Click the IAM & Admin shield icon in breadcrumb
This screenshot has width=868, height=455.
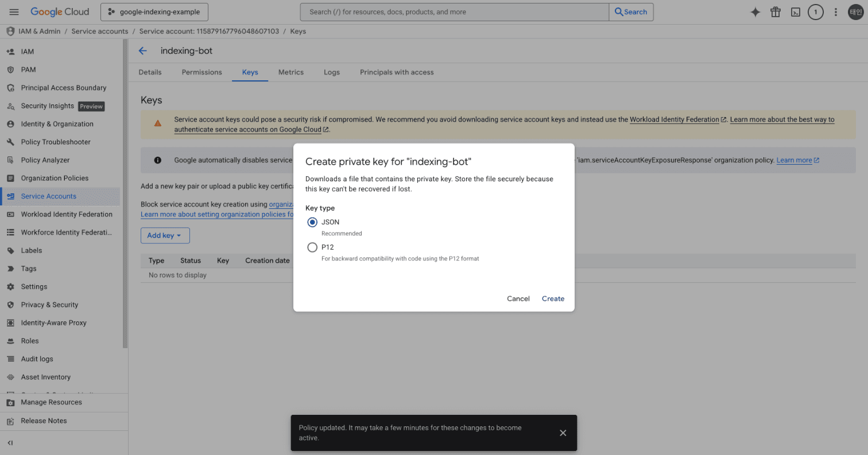click(10, 31)
